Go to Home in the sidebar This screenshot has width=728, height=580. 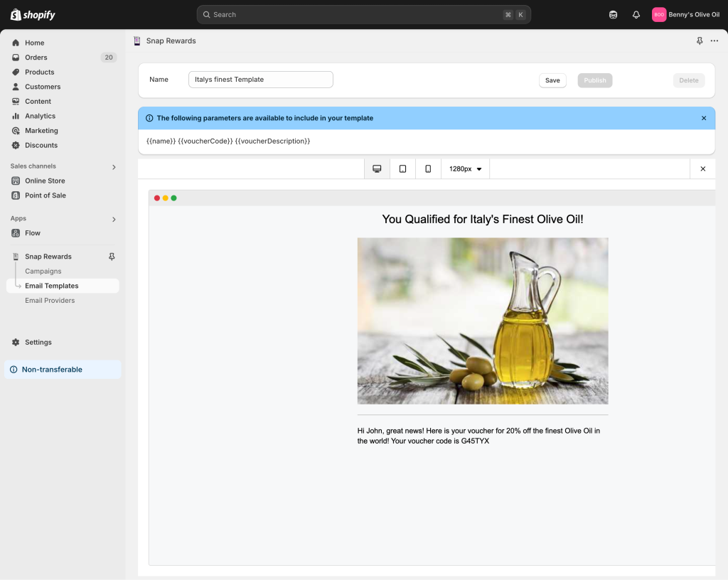coord(63,43)
